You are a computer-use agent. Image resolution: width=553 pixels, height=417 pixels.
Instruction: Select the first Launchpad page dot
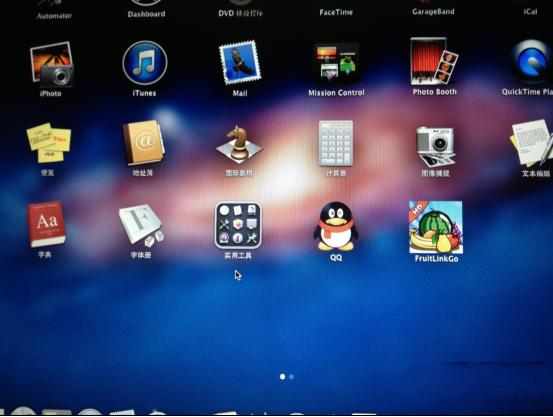282,377
